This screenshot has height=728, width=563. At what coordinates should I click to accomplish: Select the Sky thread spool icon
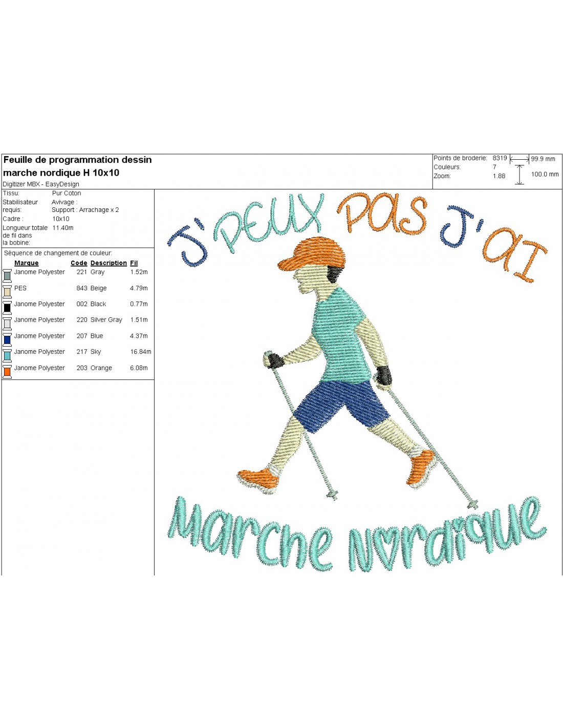pyautogui.click(x=7, y=355)
